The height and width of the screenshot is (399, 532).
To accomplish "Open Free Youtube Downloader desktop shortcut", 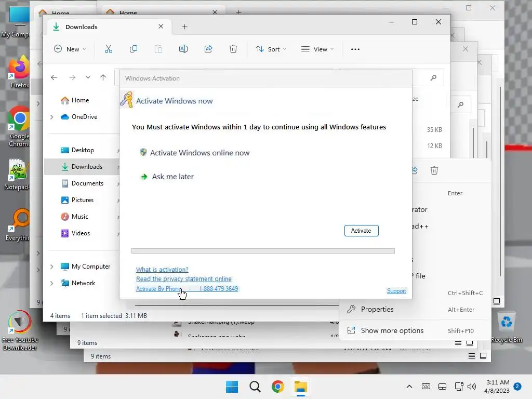I will (20, 330).
